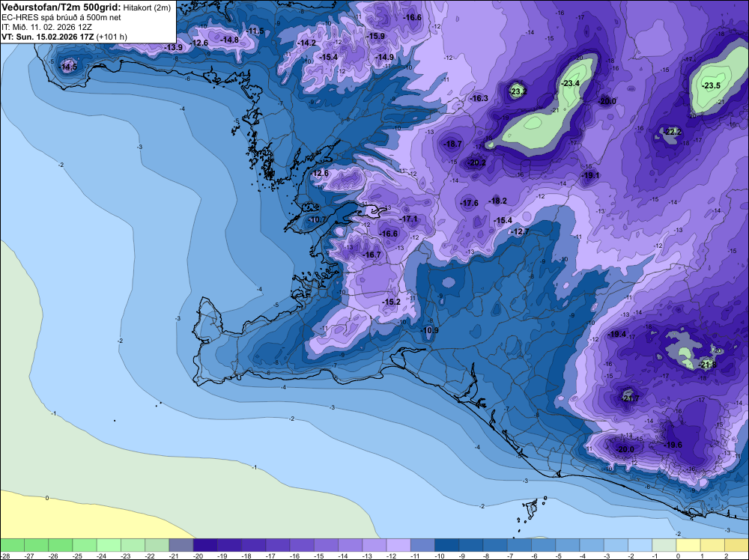The height and width of the screenshot is (560, 749).
Task: Click the -23.2 temperature label
Action: pyautogui.click(x=518, y=91)
